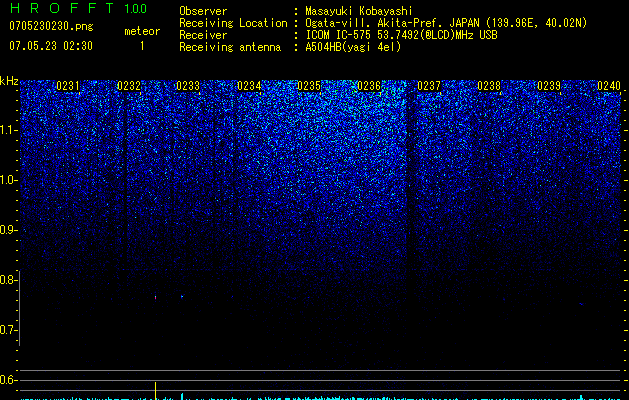Click the 0233 time marker
Image resolution: width=629 pixels, height=400 pixels.
tap(188, 86)
